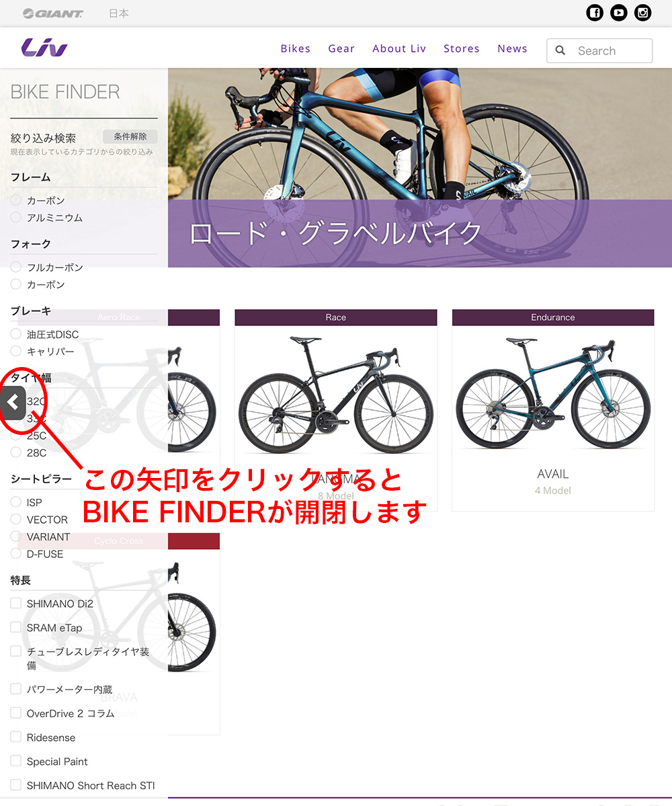The image size is (672, 806).
Task: Go to the Stores menu item
Action: [462, 48]
